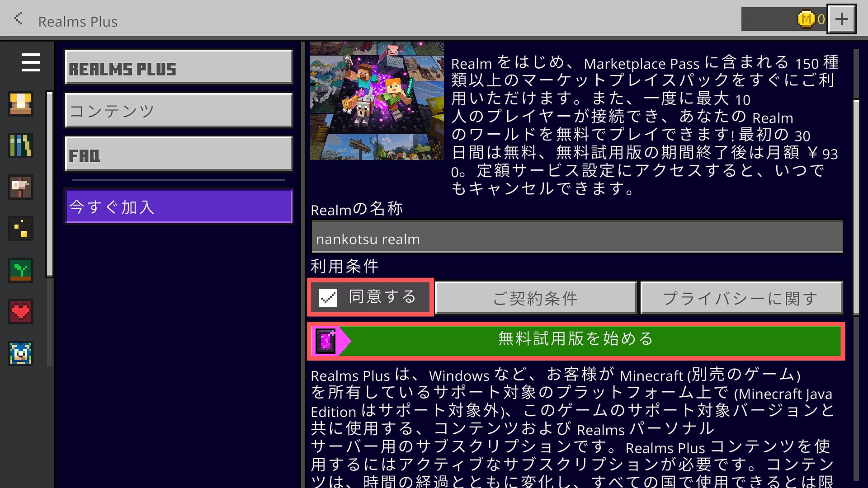Open the hamburger menu in the sidebar
Viewport: 868px width, 488px height.
30,62
